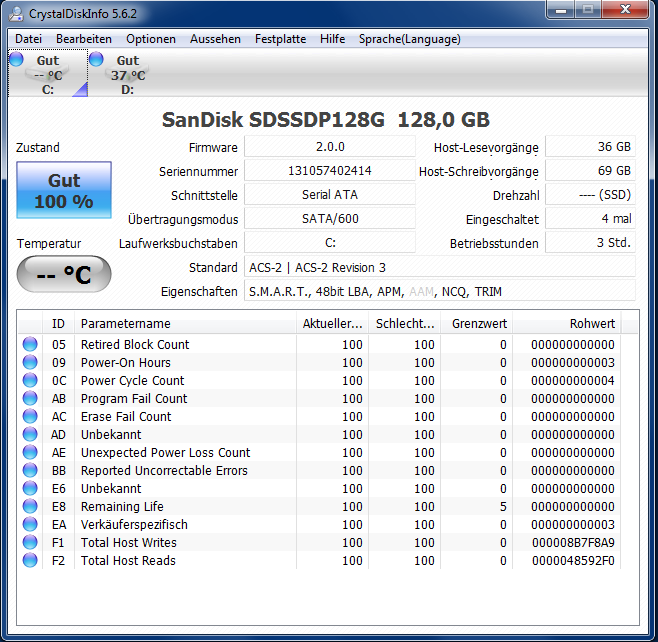Click the CrystalDiskInfo title bar icon

17,14
